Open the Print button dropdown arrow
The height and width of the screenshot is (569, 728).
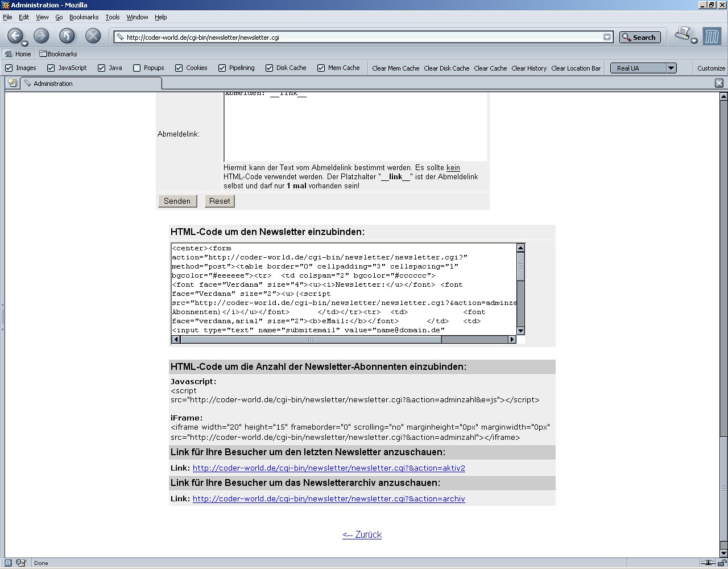coord(694,40)
